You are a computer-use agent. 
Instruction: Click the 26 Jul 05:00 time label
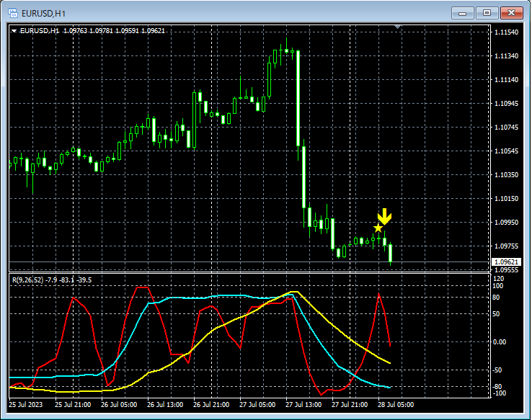(119, 405)
